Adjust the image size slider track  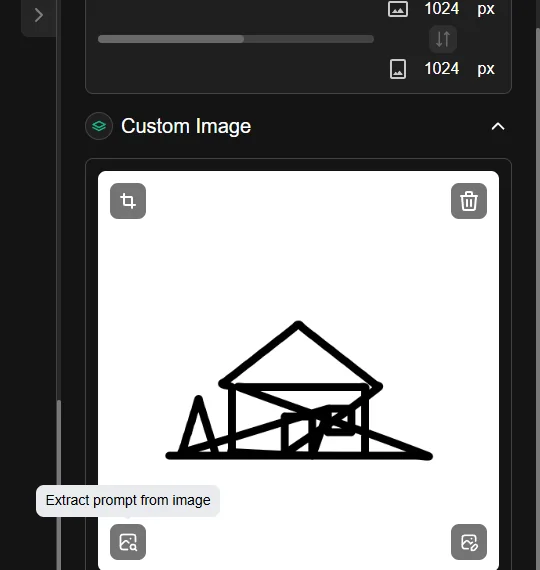coord(236,39)
